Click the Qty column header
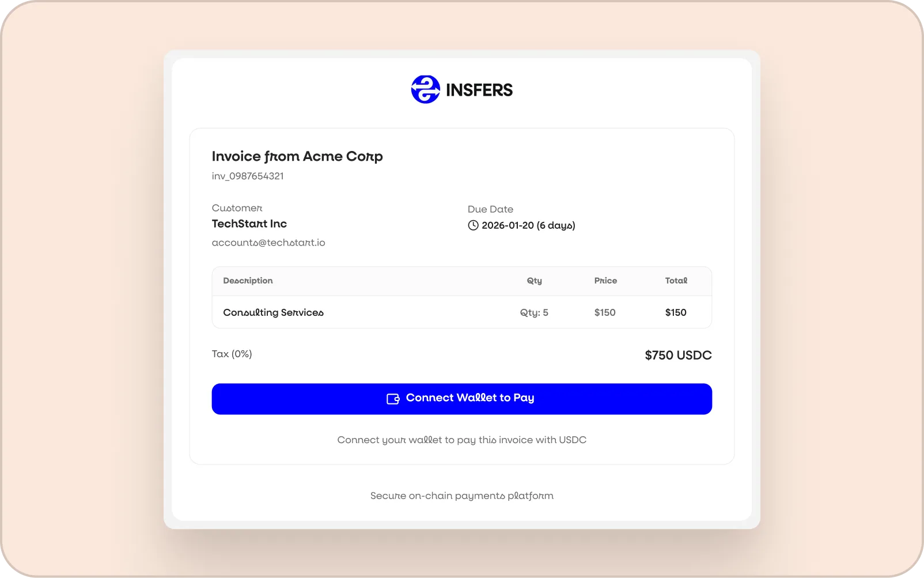The height and width of the screenshot is (578, 924). [x=534, y=281]
